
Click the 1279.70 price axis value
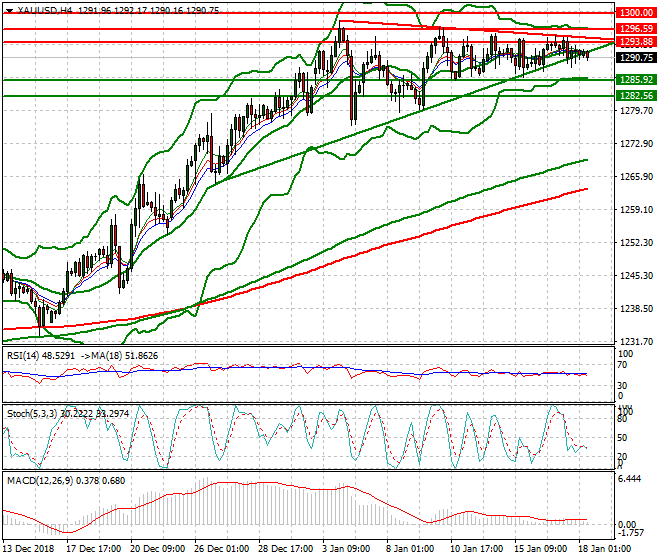(636, 111)
